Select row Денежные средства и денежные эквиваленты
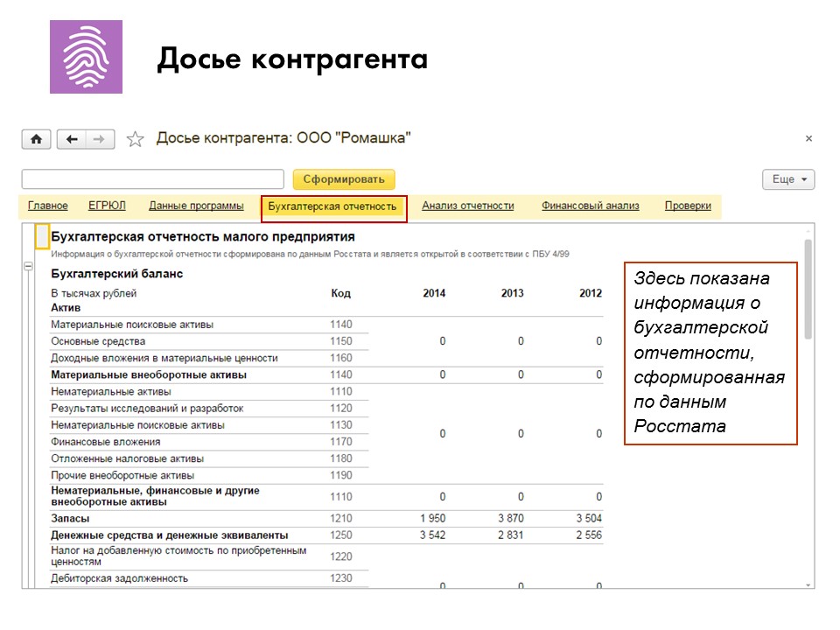 [326, 535]
